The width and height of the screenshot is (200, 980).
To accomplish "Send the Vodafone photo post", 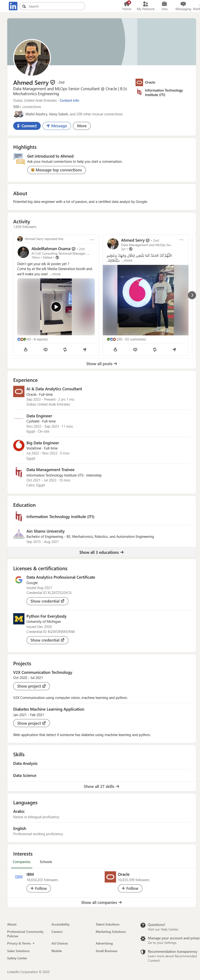I will point(174,349).
